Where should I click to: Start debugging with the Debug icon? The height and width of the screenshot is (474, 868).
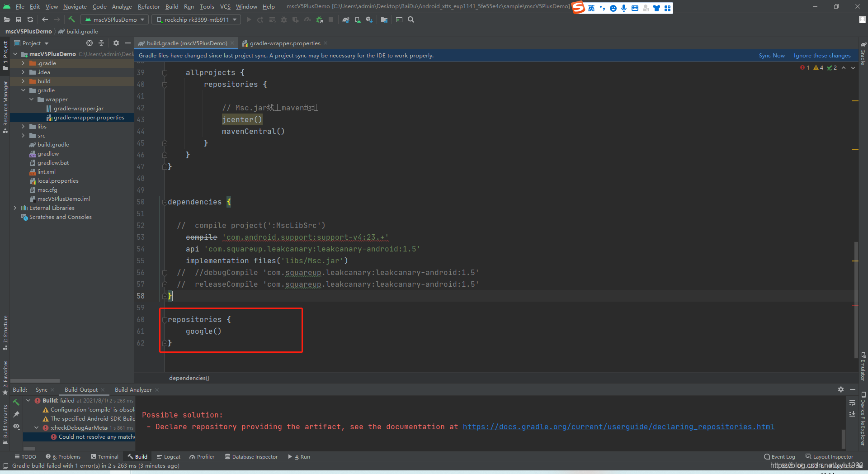[284, 19]
